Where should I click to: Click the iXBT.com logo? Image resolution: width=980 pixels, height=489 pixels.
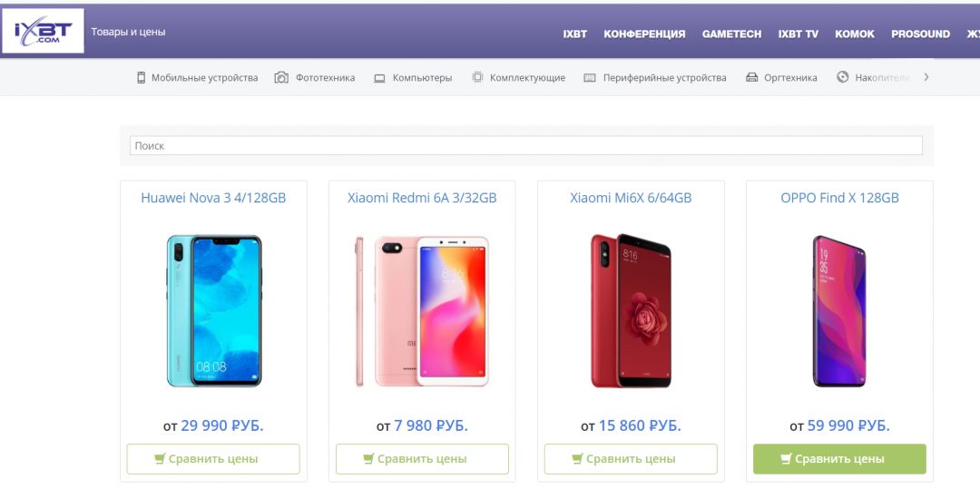[x=44, y=31]
